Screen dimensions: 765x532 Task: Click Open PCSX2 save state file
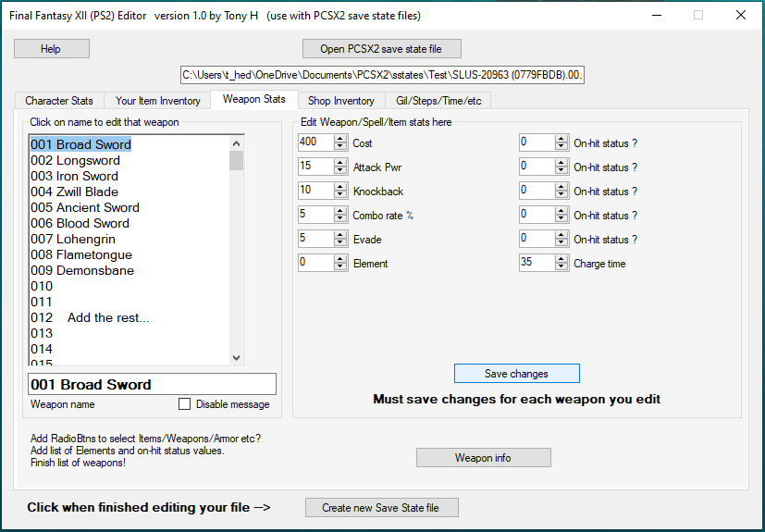[x=381, y=49]
